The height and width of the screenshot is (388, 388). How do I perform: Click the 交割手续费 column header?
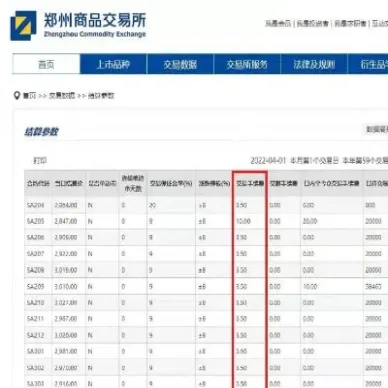[x=283, y=184]
